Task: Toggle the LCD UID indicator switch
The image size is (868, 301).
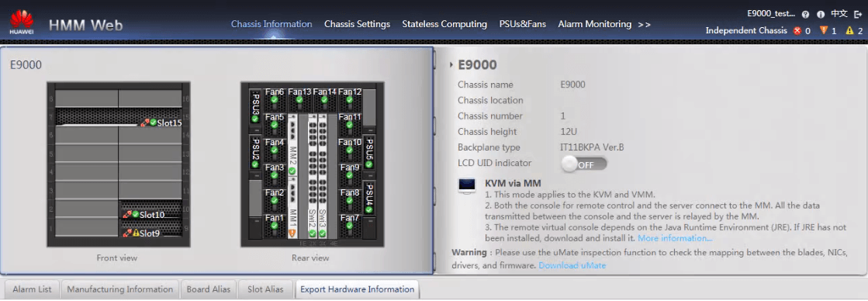Action: [x=584, y=164]
